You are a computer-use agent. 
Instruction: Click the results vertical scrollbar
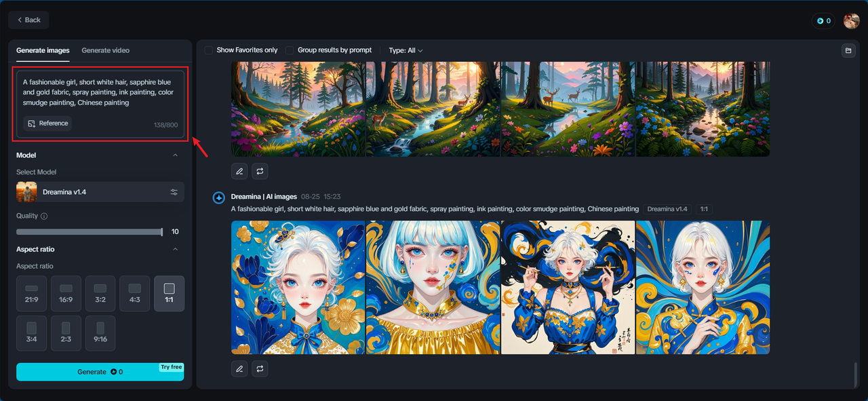[x=856, y=373]
